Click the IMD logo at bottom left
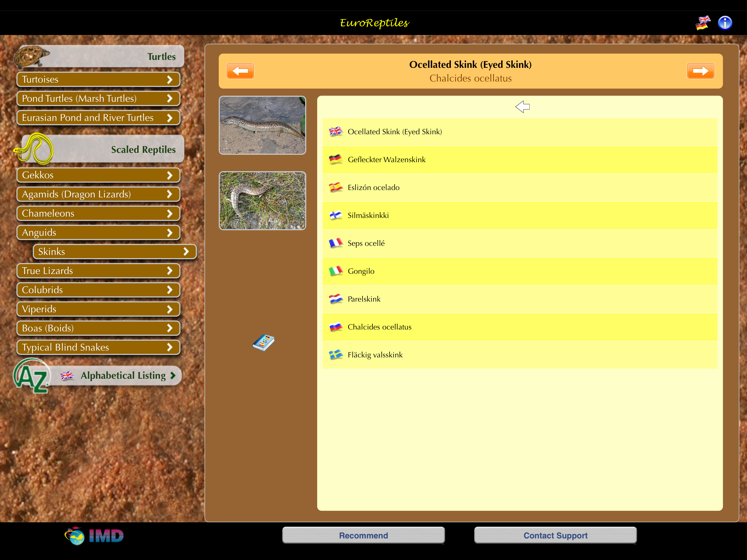747x560 pixels. 94,536
